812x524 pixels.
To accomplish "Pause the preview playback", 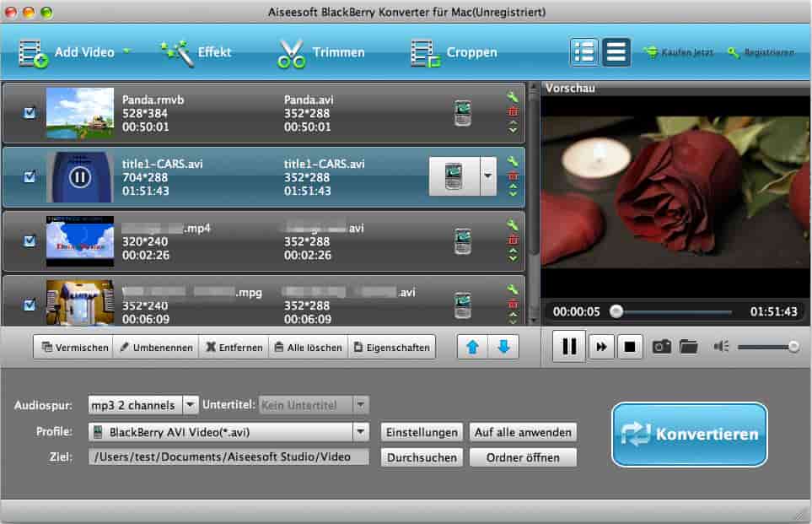I will click(x=568, y=346).
